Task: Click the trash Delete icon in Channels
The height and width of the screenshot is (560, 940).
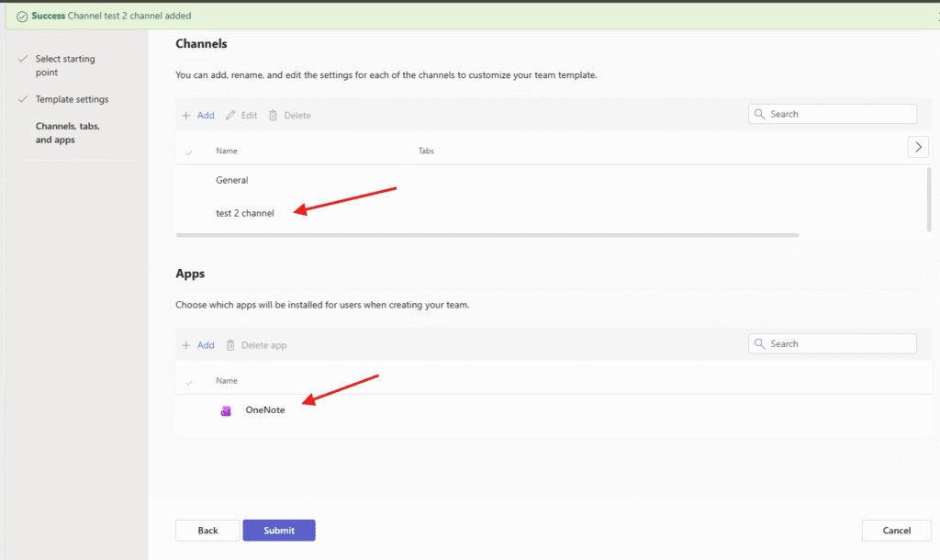Action: (274, 116)
